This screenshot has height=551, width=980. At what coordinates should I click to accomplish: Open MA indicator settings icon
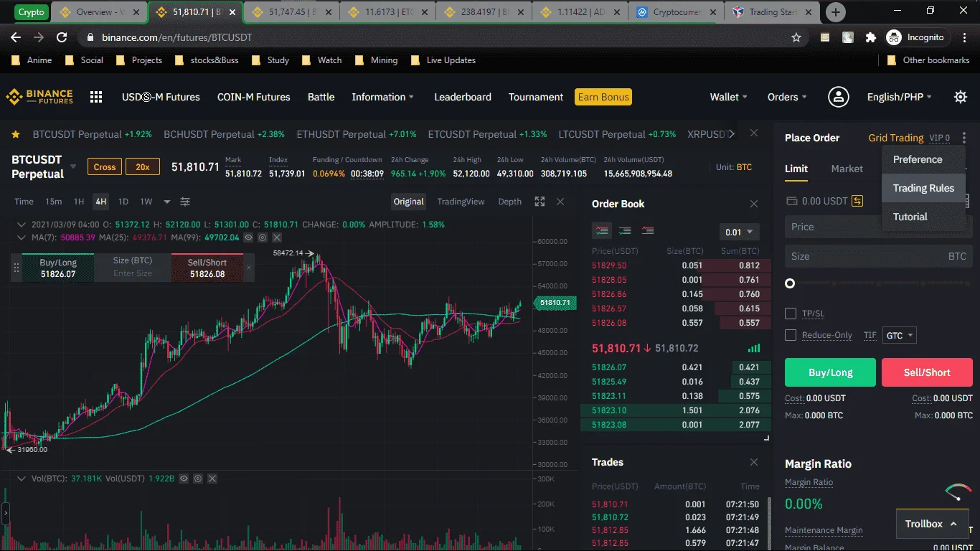click(263, 237)
